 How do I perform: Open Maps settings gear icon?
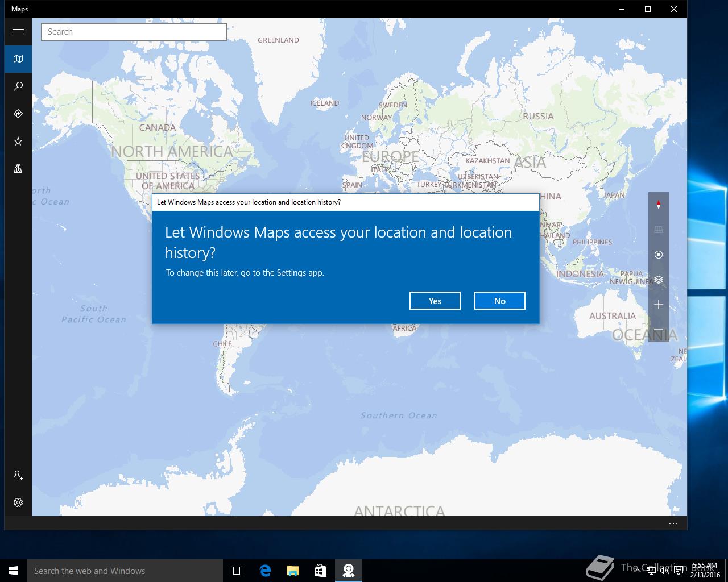18,502
